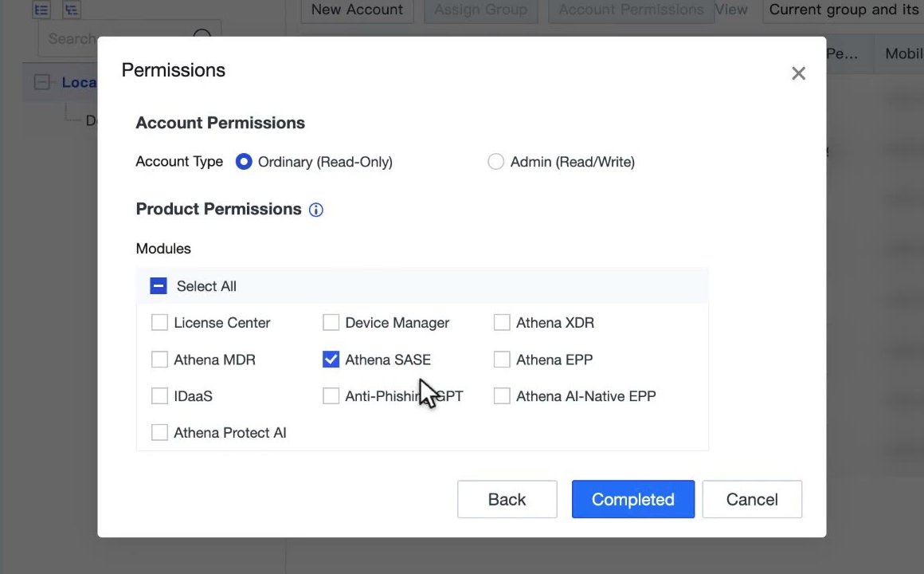This screenshot has height=574, width=924.
Task: Enable Athena AI-Native EPP module
Action: click(x=502, y=396)
